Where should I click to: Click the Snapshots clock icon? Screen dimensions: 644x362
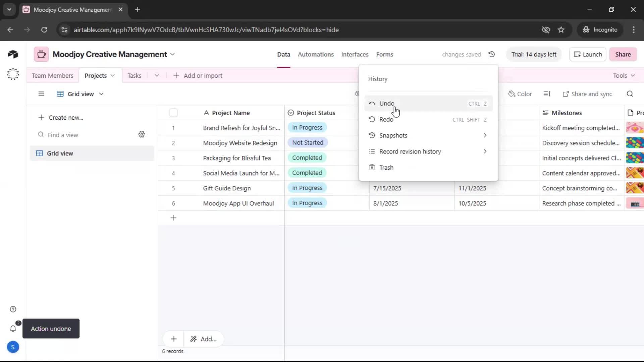372,135
